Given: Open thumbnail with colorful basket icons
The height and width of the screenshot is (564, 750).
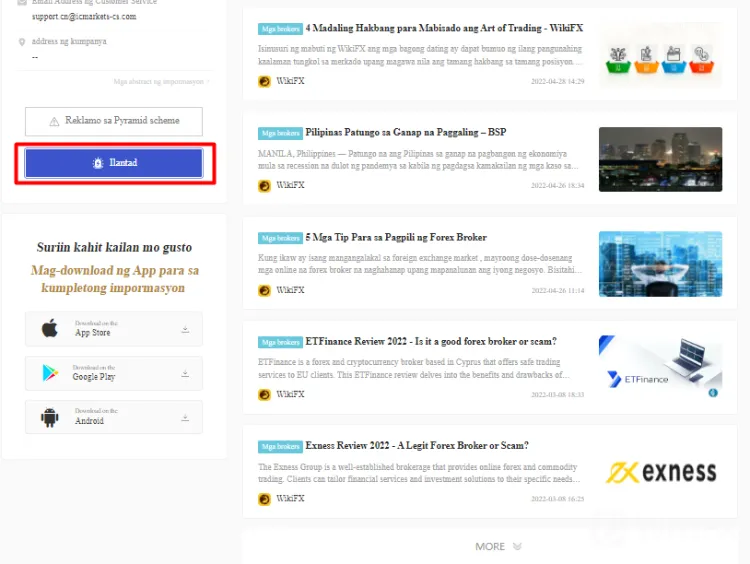Looking at the screenshot, I should click(x=661, y=55).
